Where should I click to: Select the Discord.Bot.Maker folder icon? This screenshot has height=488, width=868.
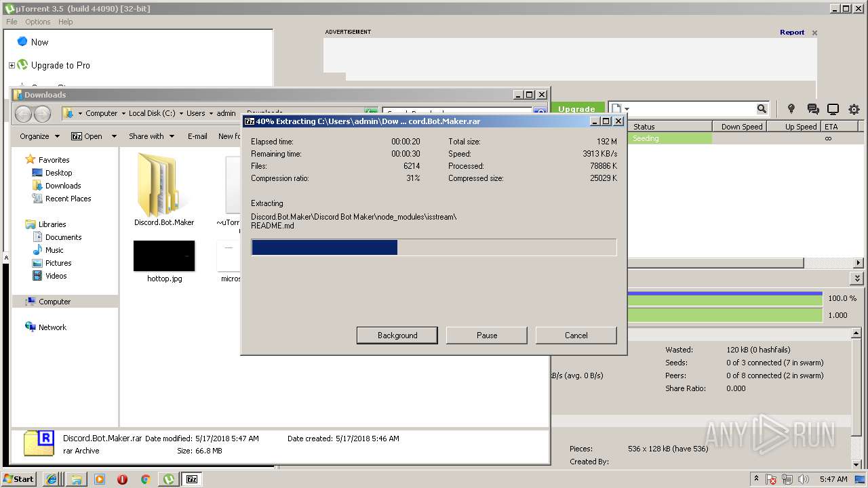point(164,185)
